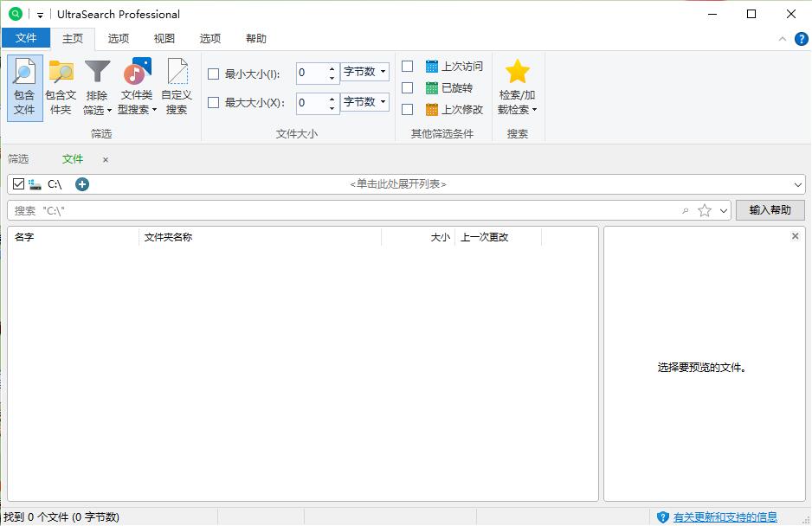The width and height of the screenshot is (812, 526).
Task: Maximize the UltraSearch window
Action: (x=751, y=14)
